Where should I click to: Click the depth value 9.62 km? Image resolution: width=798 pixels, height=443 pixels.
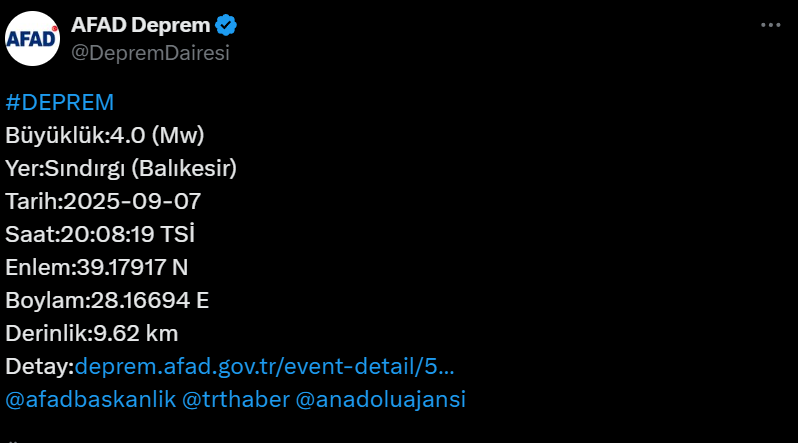pos(135,333)
